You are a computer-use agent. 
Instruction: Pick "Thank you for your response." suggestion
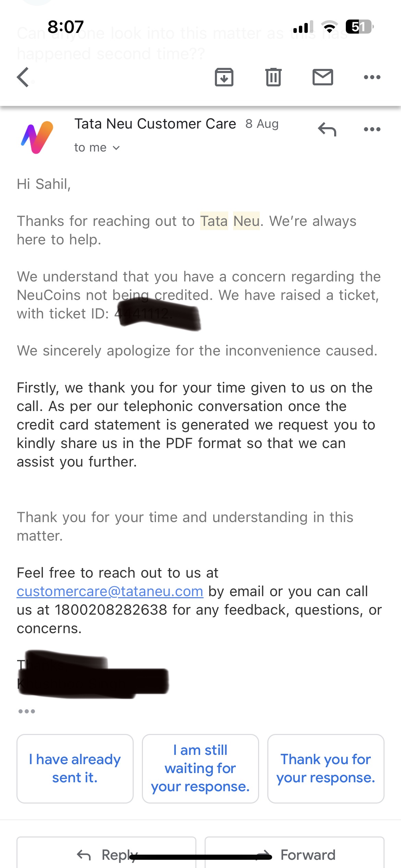pyautogui.click(x=326, y=769)
